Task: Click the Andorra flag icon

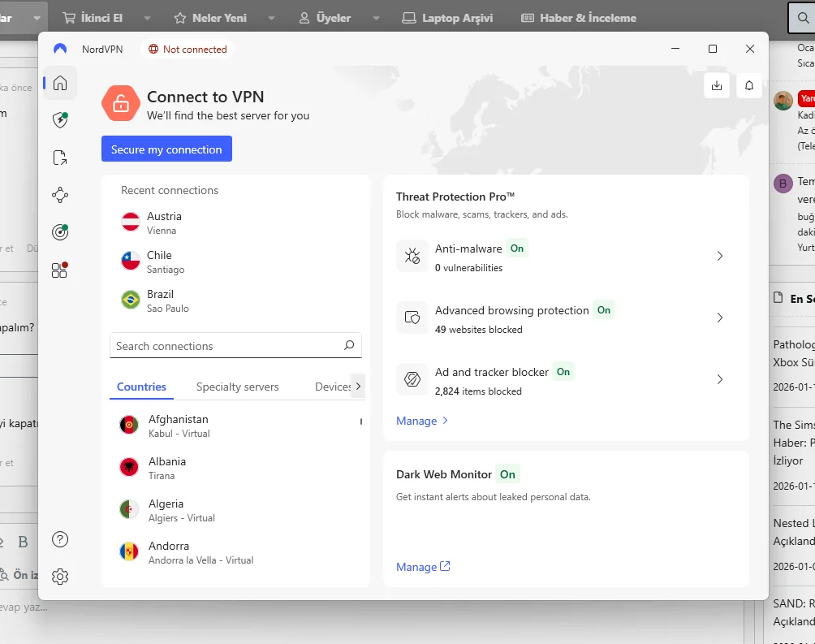Action: pos(129,551)
